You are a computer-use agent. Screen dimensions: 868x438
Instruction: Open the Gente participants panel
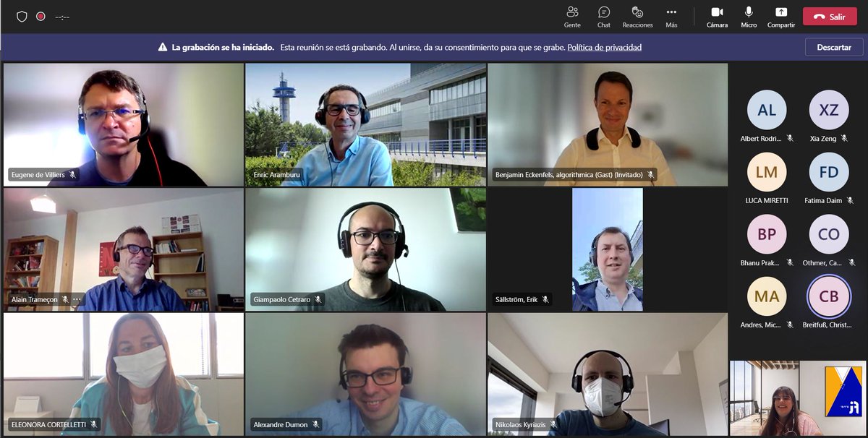[572, 17]
